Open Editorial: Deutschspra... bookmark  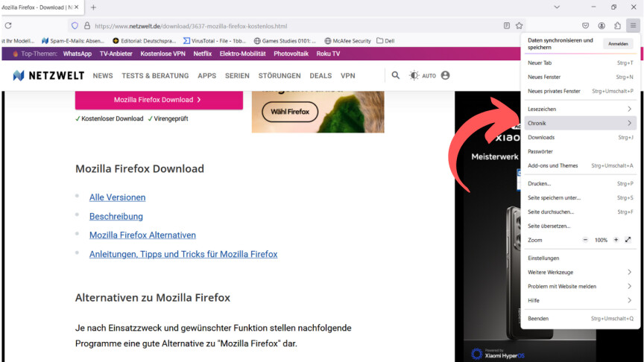coord(144,41)
